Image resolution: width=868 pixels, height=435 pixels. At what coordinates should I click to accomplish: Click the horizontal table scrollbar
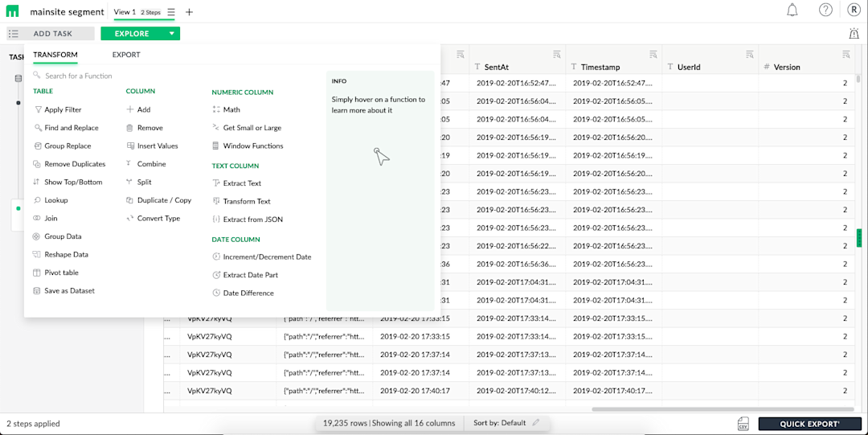click(x=723, y=409)
